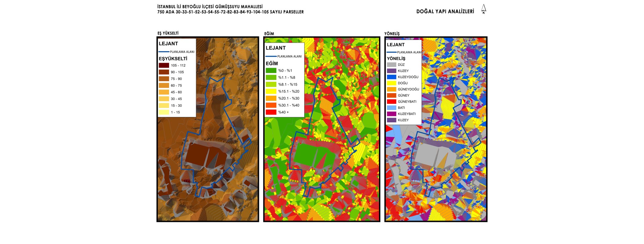Viewport: 644px width, 244px height.
Task: Click the EŞ YÜKSELTİ map heading
Action: coord(168,33)
